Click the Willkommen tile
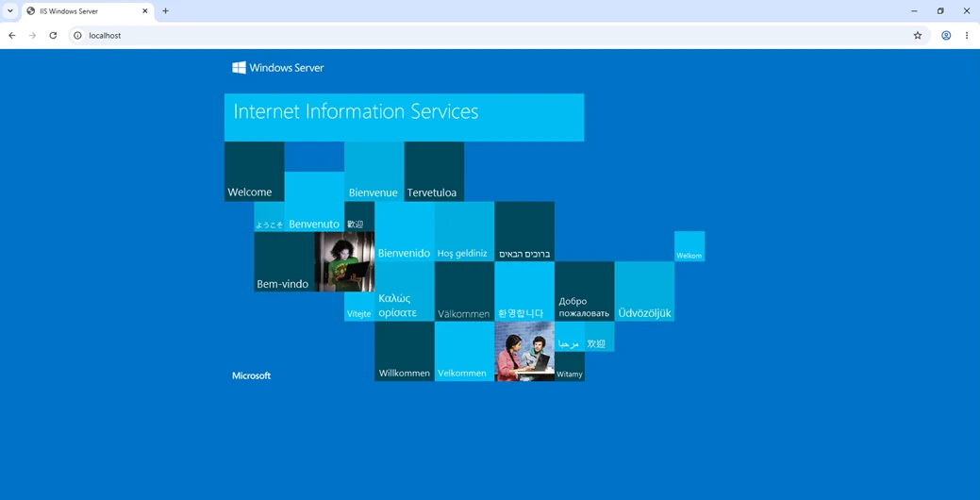The image size is (980, 500). [x=405, y=351]
